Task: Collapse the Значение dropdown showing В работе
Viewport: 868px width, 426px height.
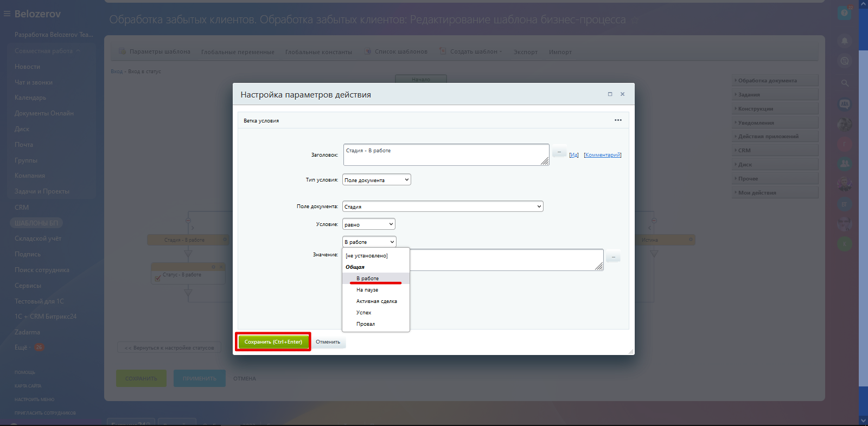Action: point(369,242)
